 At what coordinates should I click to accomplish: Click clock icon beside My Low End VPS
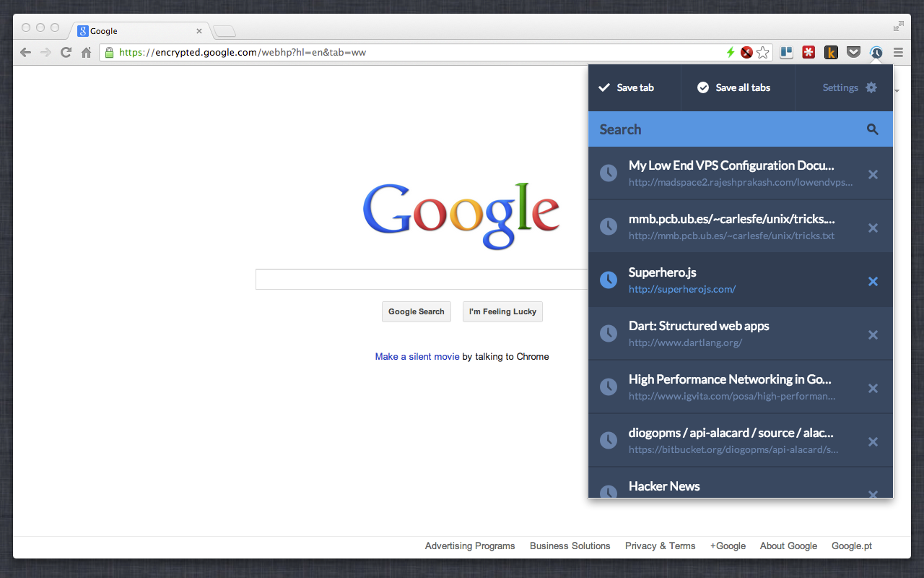609,173
